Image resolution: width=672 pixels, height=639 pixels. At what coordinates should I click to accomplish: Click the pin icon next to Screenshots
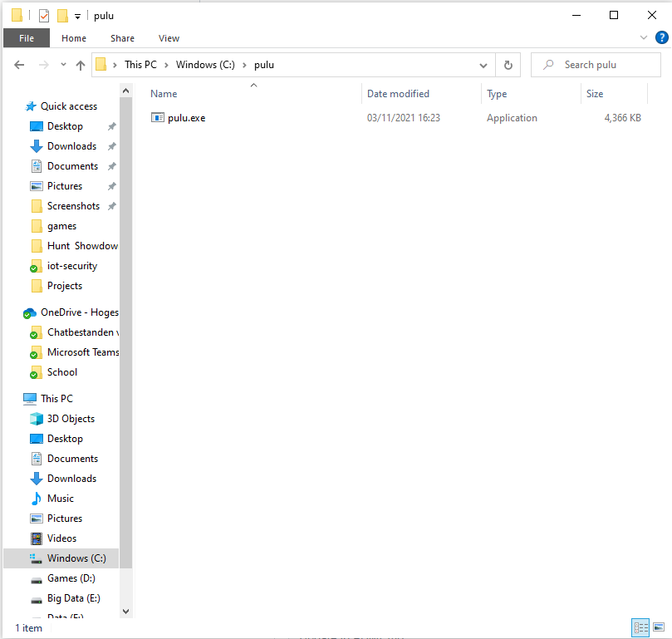112,206
